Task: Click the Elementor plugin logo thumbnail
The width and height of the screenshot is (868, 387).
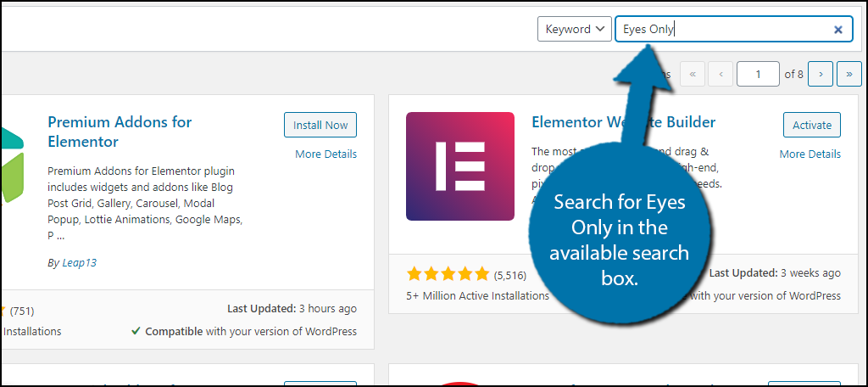Action: [x=460, y=166]
